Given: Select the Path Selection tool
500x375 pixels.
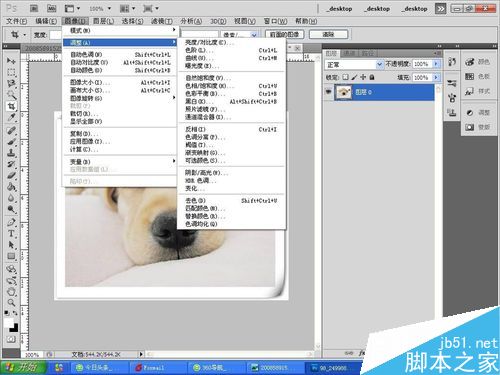Looking at the screenshot, I should pos(11,245).
